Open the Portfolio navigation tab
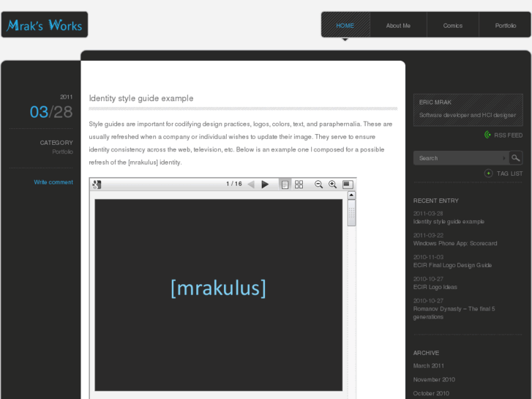Viewport: 532px width, 399px height. click(505, 26)
